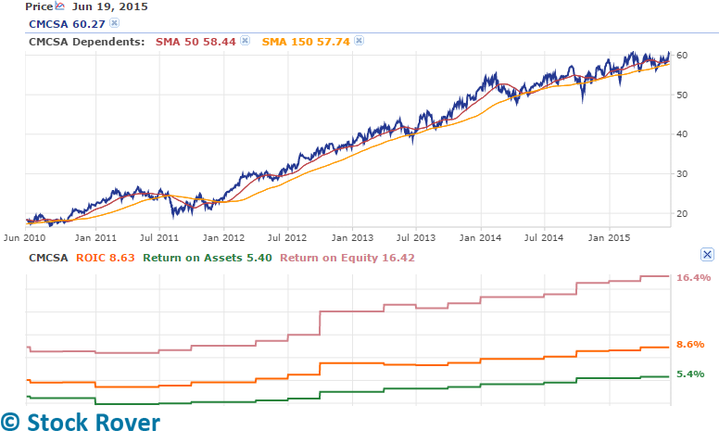
Task: Click the Jan 2011 axis label
Action: (95, 238)
